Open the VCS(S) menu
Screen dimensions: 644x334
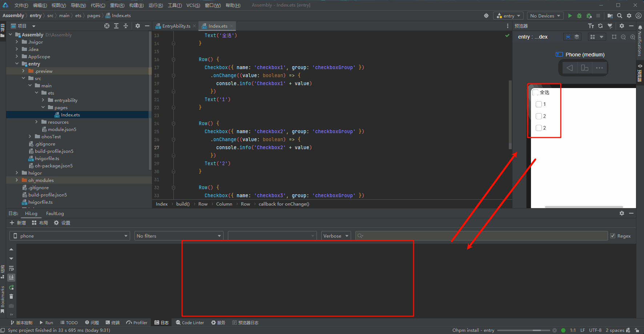pyautogui.click(x=193, y=5)
